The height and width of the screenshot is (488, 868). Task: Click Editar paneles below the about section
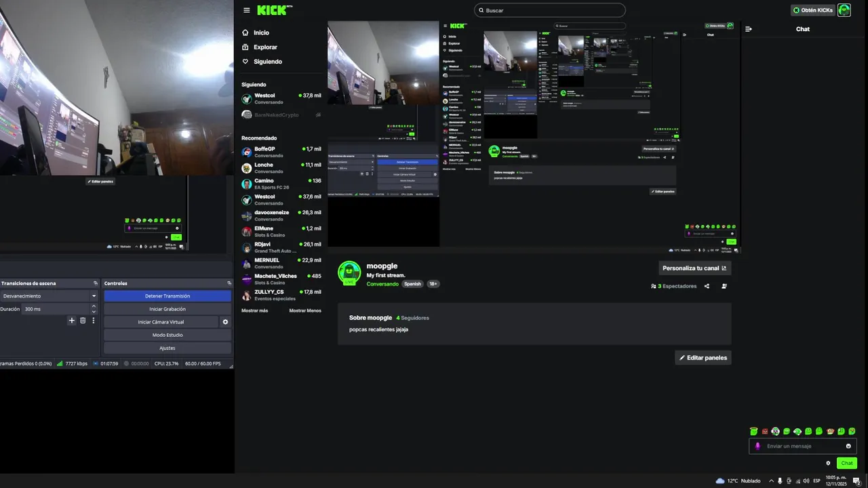click(x=703, y=357)
